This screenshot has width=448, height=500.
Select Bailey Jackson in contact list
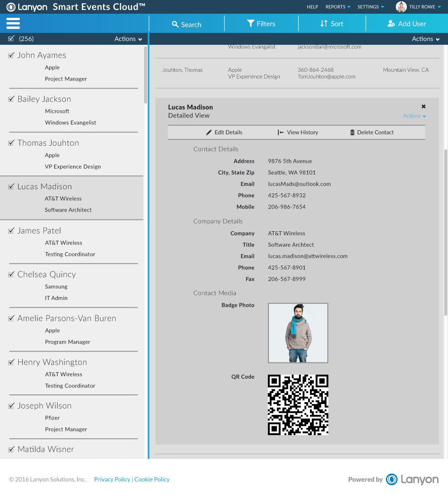pos(44,99)
